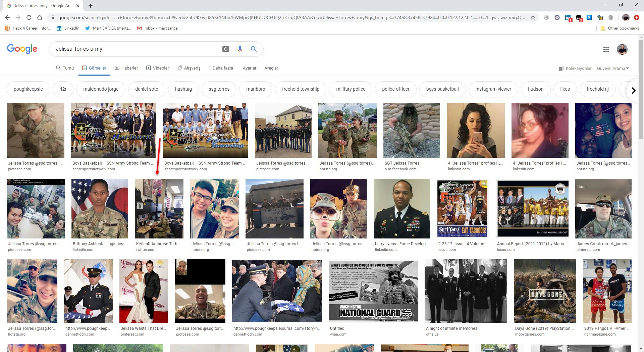Open the Kefienti Ambrose Tarh twitter image
The width and height of the screenshot is (644, 352).
(x=159, y=209)
